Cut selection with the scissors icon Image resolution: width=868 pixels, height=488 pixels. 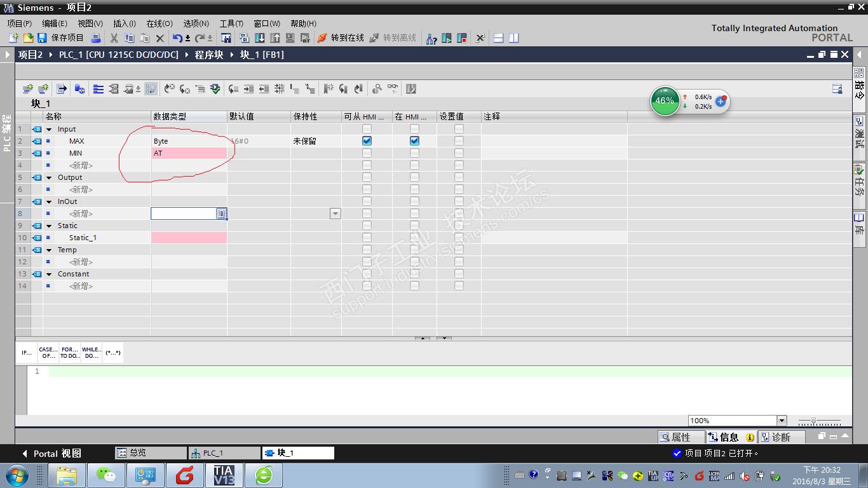tap(114, 38)
